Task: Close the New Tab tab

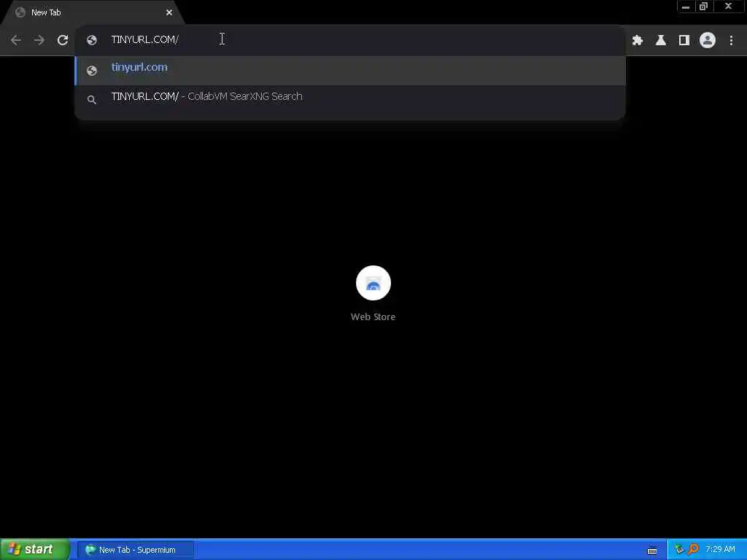Action: tap(169, 12)
